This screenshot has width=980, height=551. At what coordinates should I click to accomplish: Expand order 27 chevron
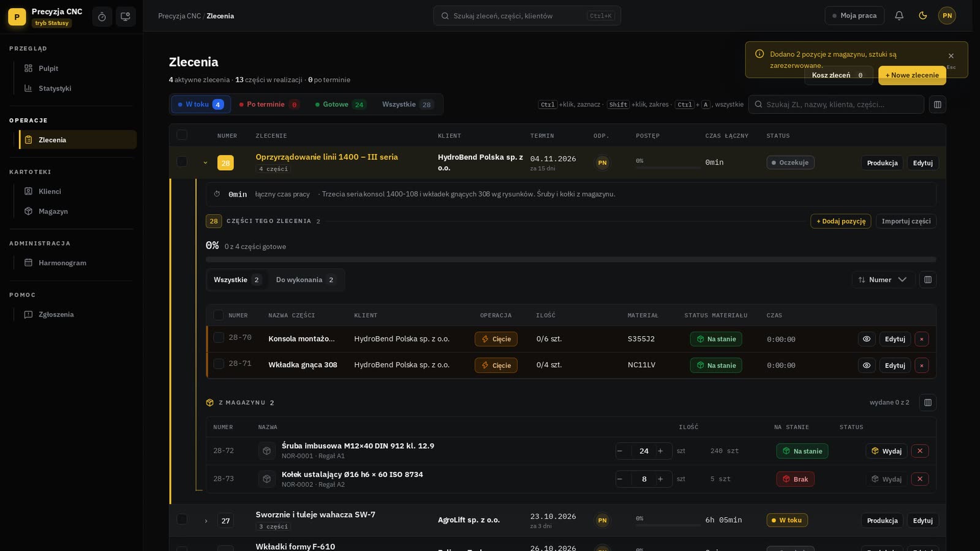coord(206,521)
